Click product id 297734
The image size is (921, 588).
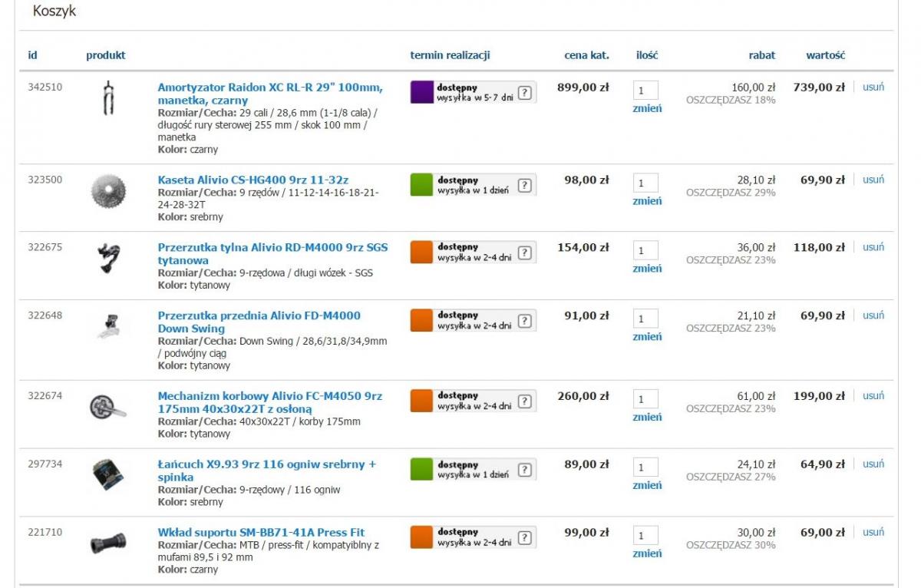coord(45,464)
